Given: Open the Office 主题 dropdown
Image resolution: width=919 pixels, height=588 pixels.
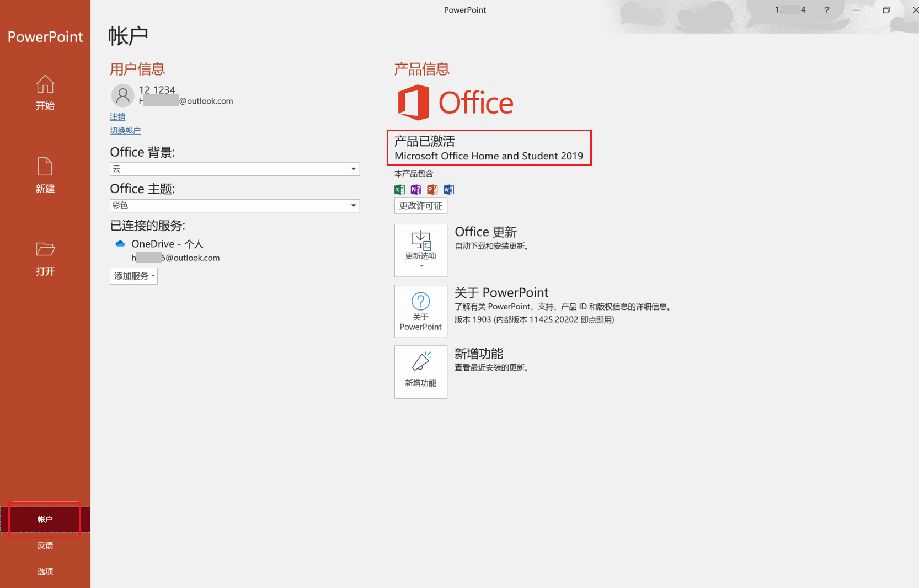Looking at the screenshot, I should (x=353, y=205).
